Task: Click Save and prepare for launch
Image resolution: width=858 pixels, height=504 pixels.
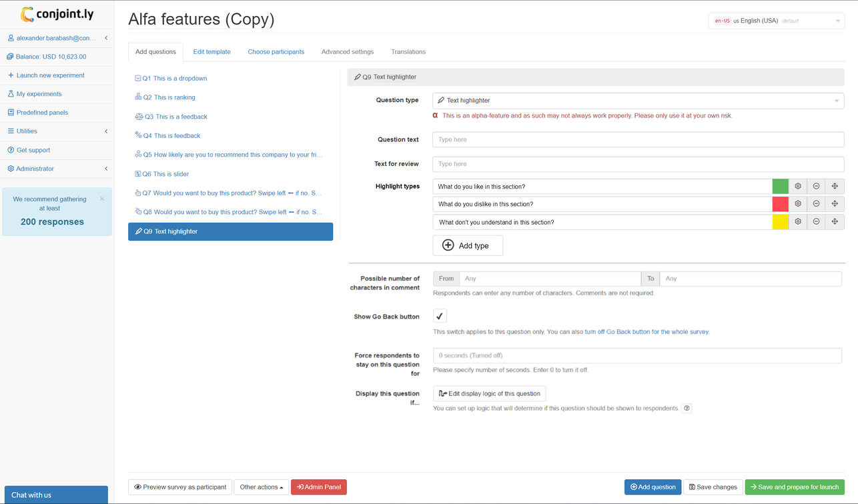Action: tap(794, 487)
